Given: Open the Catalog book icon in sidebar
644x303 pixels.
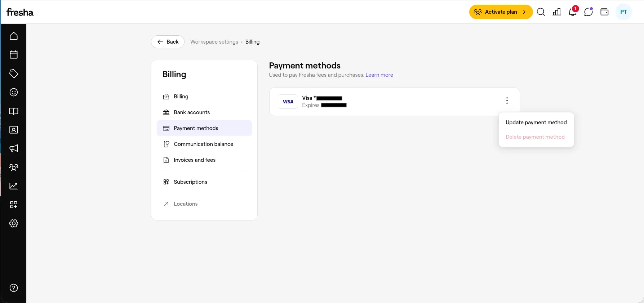Looking at the screenshot, I should (14, 111).
